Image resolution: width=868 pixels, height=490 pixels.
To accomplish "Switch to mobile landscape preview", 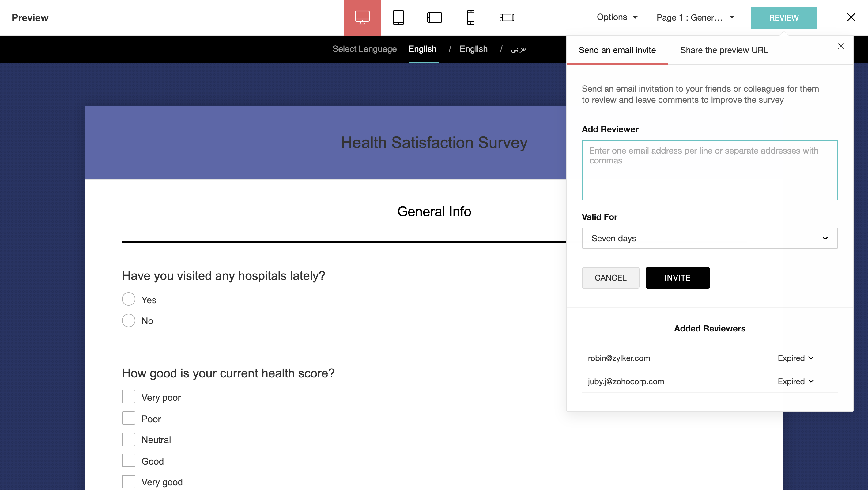I will (x=507, y=17).
